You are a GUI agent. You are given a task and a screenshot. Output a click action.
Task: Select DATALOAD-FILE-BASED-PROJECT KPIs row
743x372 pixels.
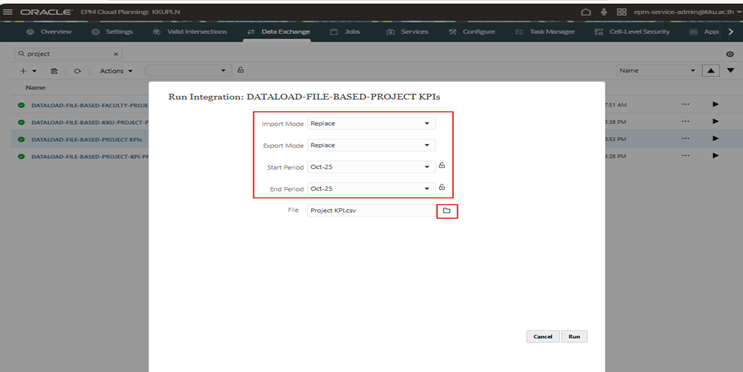(87, 139)
